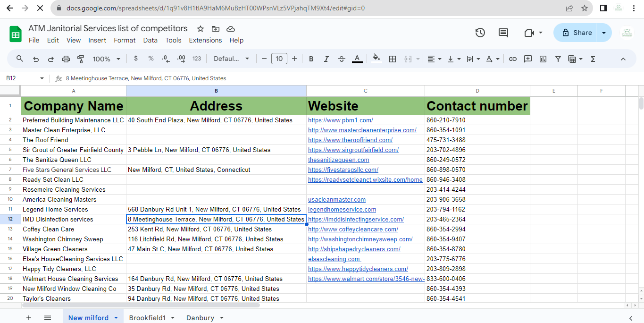Open the legendhomeservice.com link
Viewport: 644px width, 323px height.
click(342, 209)
